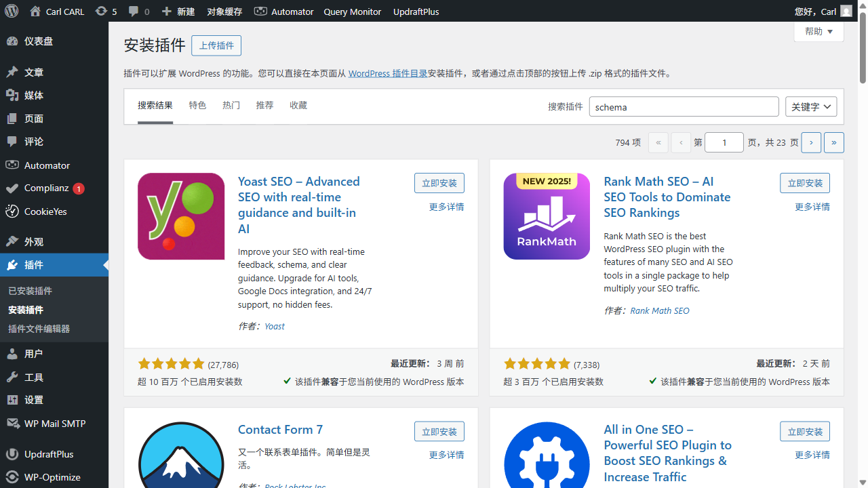Open the WordPress 插件目录 link
The image size is (868, 488).
tap(387, 73)
